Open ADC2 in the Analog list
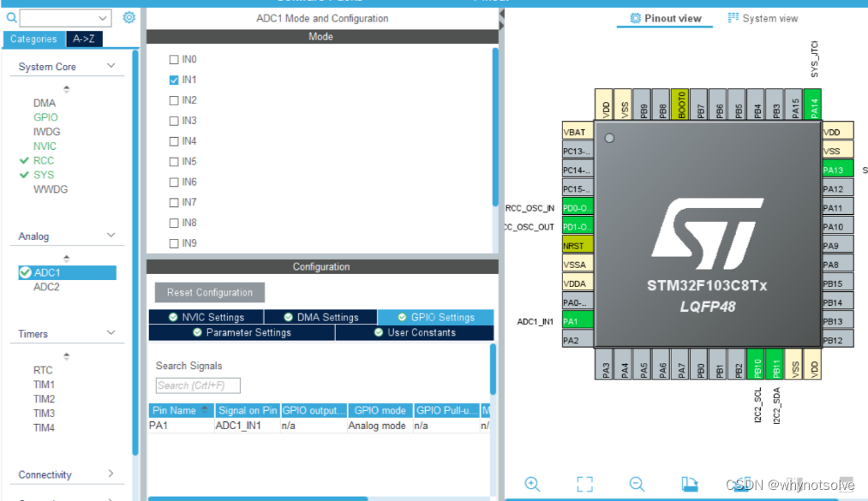The height and width of the screenshot is (501, 868). click(x=46, y=287)
